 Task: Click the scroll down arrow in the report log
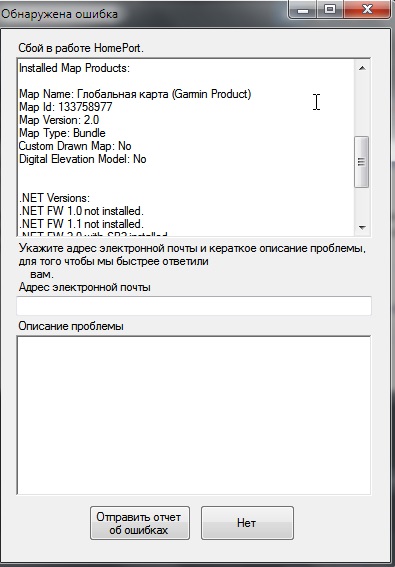[362, 227]
